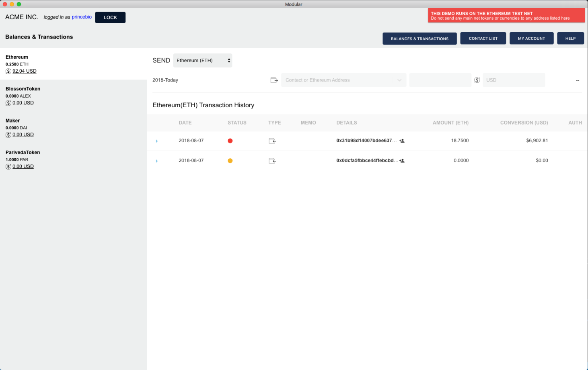Click the $6,902.81 conversion value

tap(537, 141)
